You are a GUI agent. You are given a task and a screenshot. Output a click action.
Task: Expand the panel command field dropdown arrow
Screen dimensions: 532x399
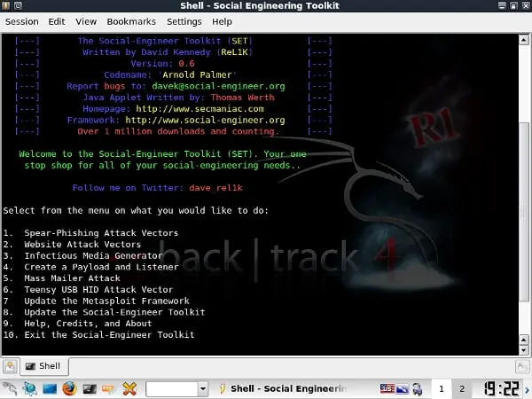[x=203, y=389]
